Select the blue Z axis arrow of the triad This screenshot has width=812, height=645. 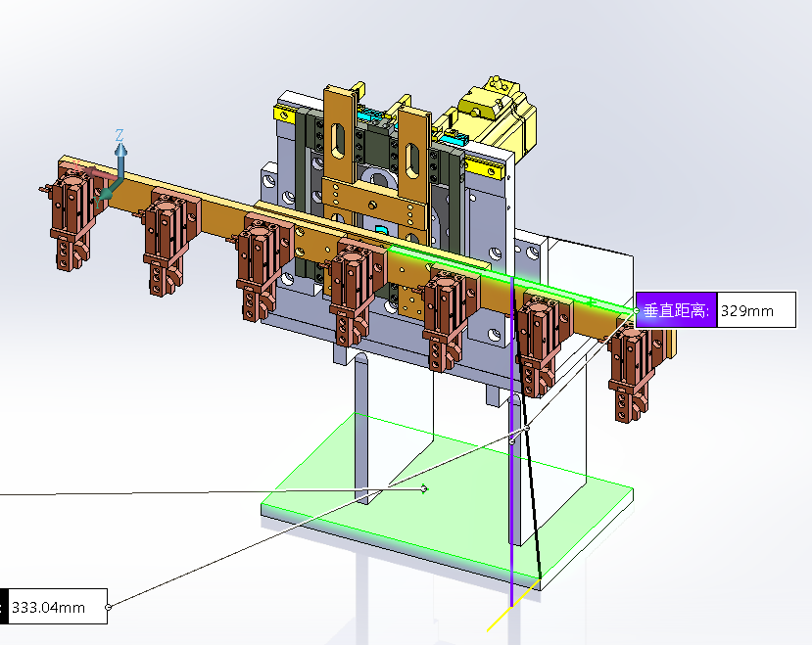pyautogui.click(x=120, y=161)
